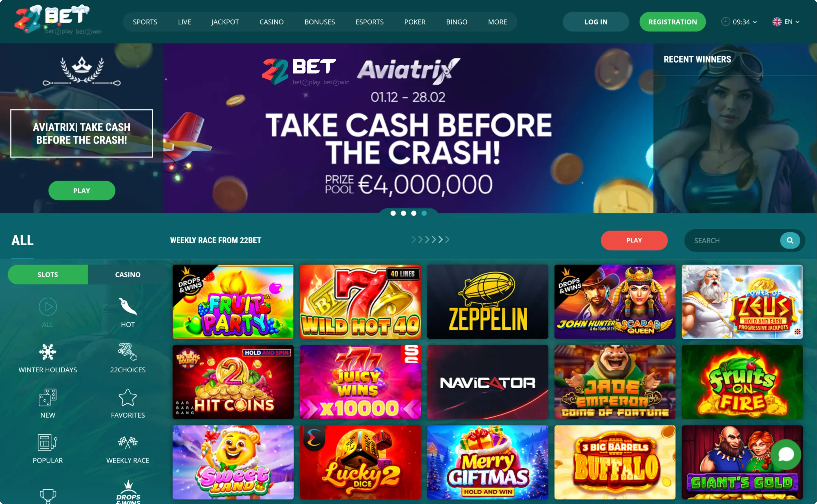Open the Zeppelin game thumbnail
The image size is (817, 504).
pos(487,302)
